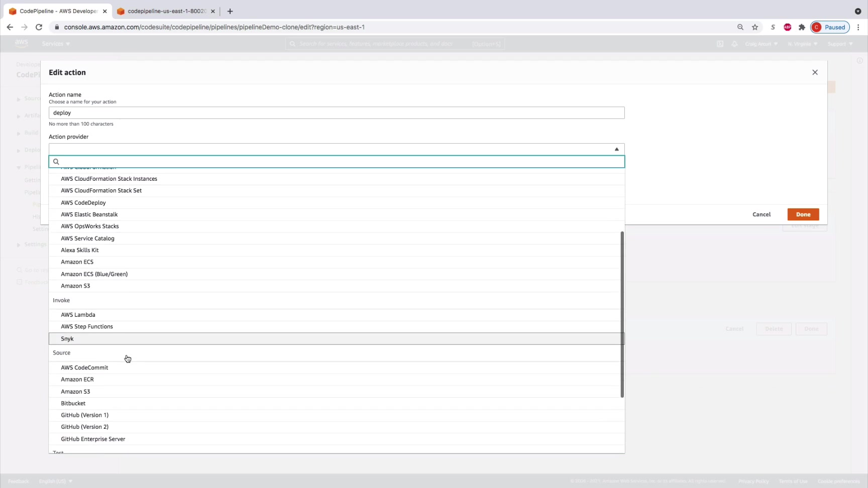Close the Edit action dialog
The height and width of the screenshot is (488, 868).
(815, 72)
